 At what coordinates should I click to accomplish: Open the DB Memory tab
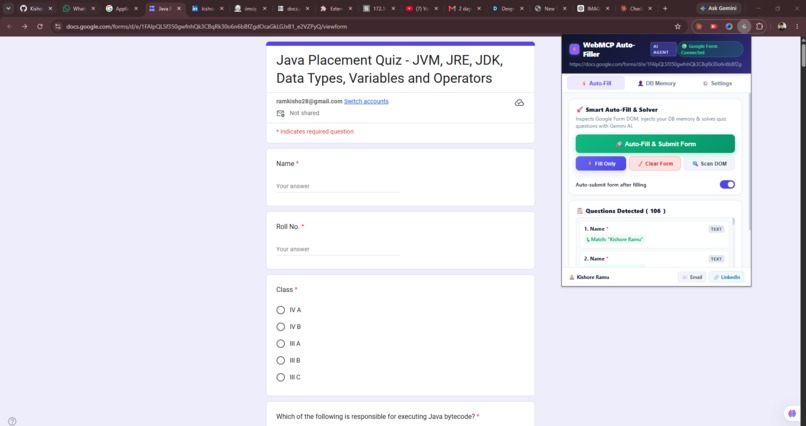point(656,83)
